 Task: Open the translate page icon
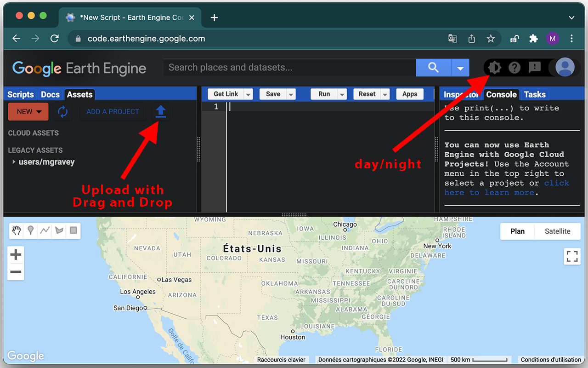[452, 39]
